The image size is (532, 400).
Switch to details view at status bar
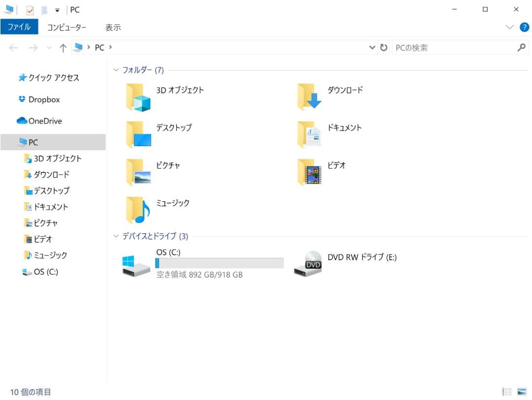(x=507, y=392)
